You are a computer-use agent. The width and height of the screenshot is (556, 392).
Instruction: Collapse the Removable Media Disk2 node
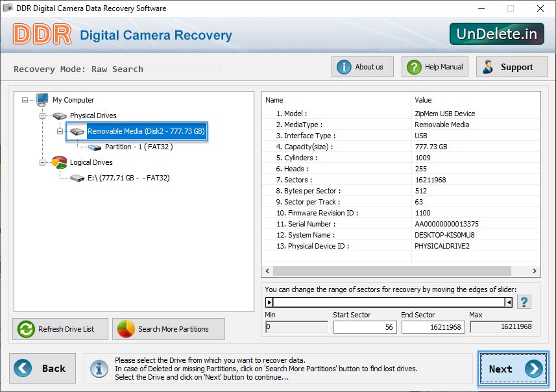point(60,131)
